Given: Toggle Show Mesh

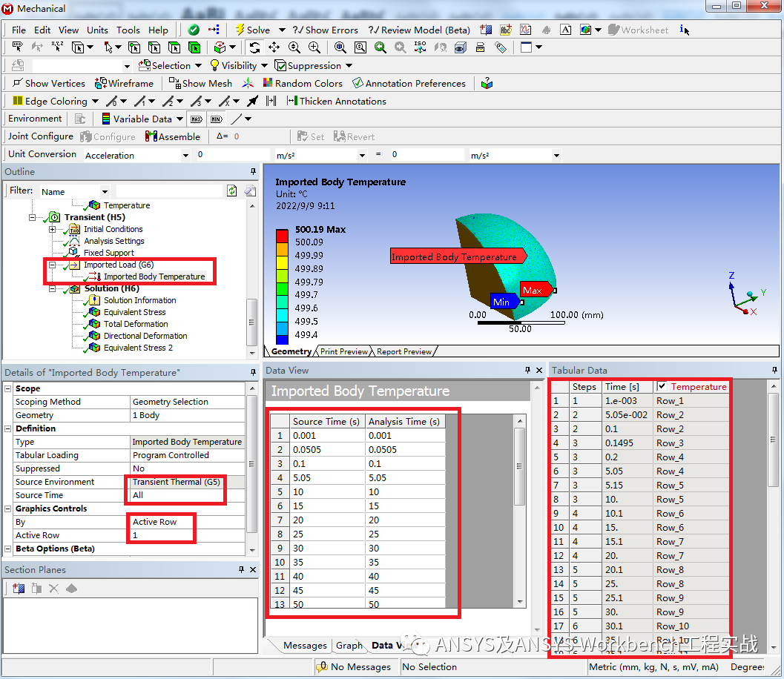Looking at the screenshot, I should click(x=200, y=84).
